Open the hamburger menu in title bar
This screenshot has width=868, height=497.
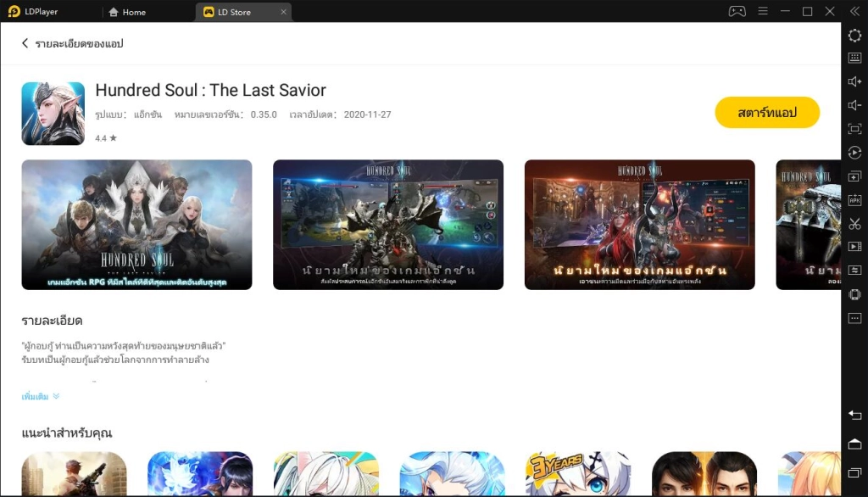tap(763, 11)
